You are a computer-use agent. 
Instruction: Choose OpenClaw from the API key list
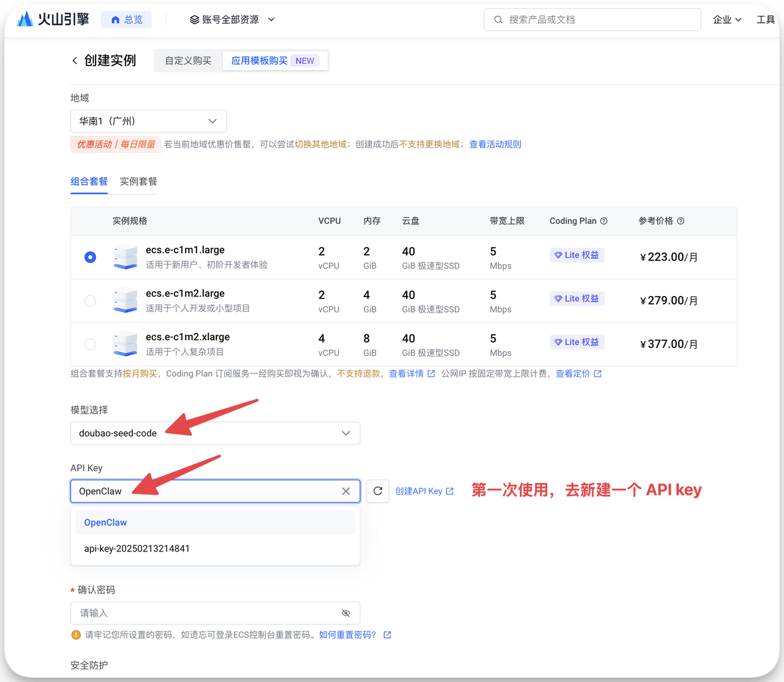(215, 523)
